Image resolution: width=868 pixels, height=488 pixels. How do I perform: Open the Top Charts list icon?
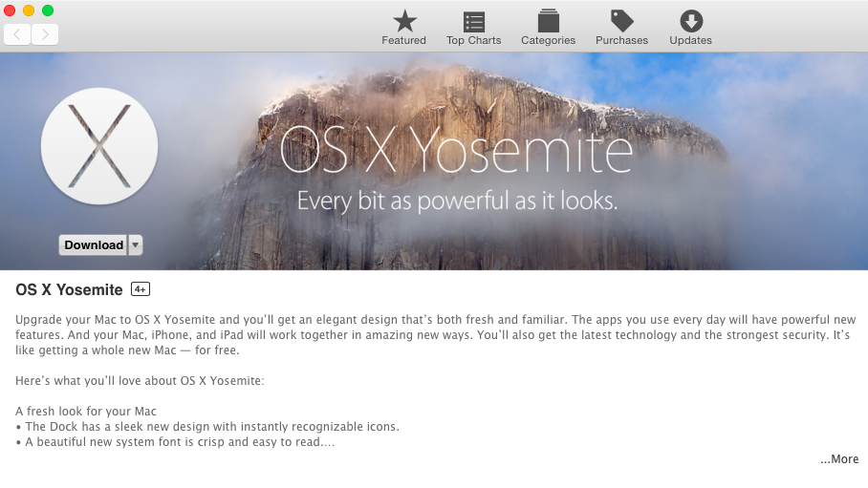click(474, 22)
